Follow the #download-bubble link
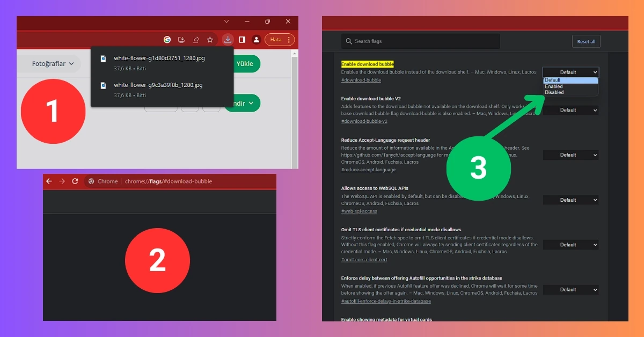Viewport: 644px width, 337px height. [362, 80]
